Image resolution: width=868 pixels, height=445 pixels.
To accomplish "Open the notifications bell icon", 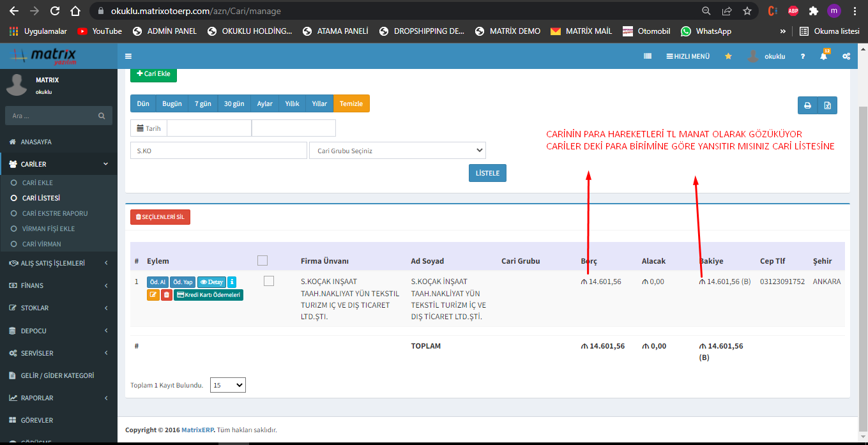I will coord(823,56).
